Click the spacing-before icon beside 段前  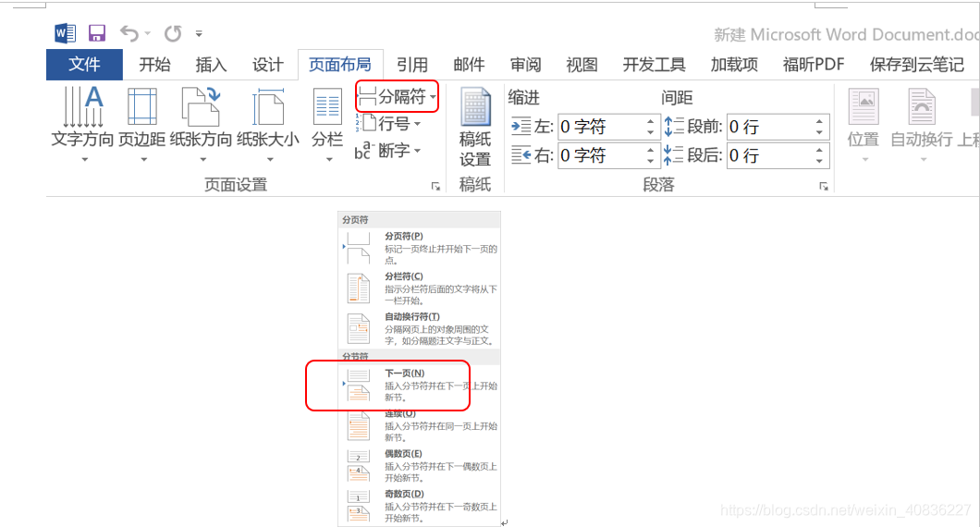674,127
